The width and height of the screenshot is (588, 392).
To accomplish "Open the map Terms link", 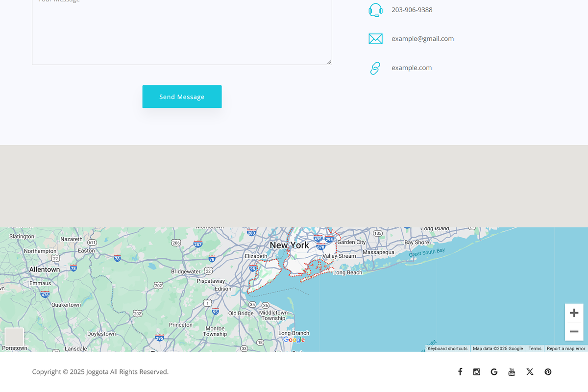I will 535,348.
